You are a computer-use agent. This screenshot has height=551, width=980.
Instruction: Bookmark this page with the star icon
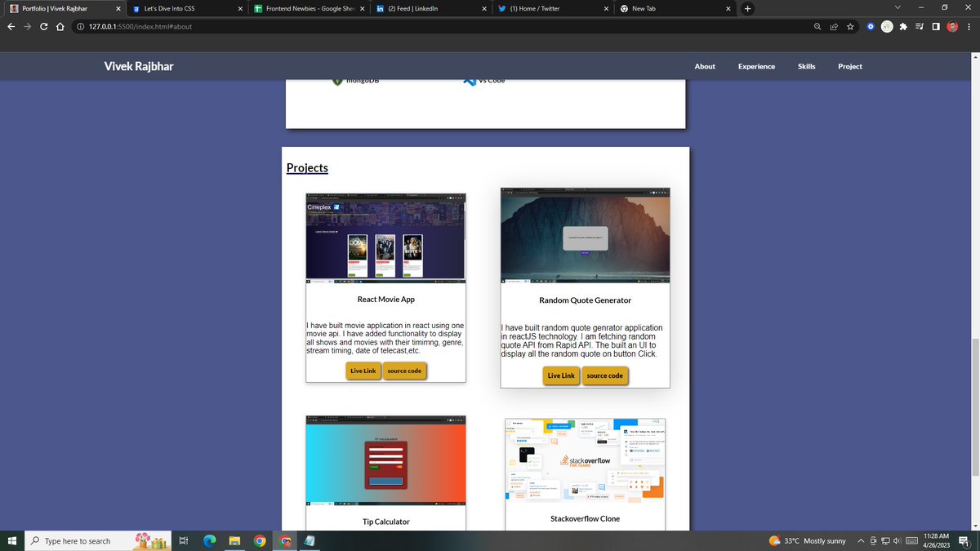[850, 26]
